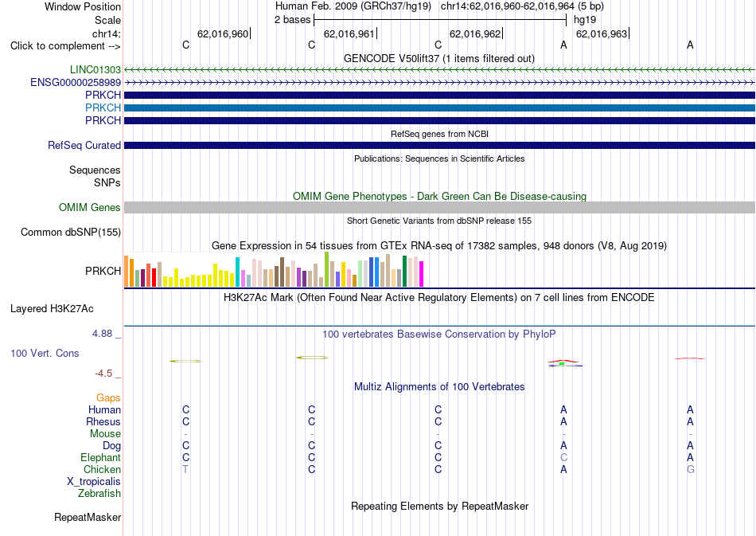Click the ENSG00000258989 blue arrow line
Screen dimensions: 756x536
point(440,83)
